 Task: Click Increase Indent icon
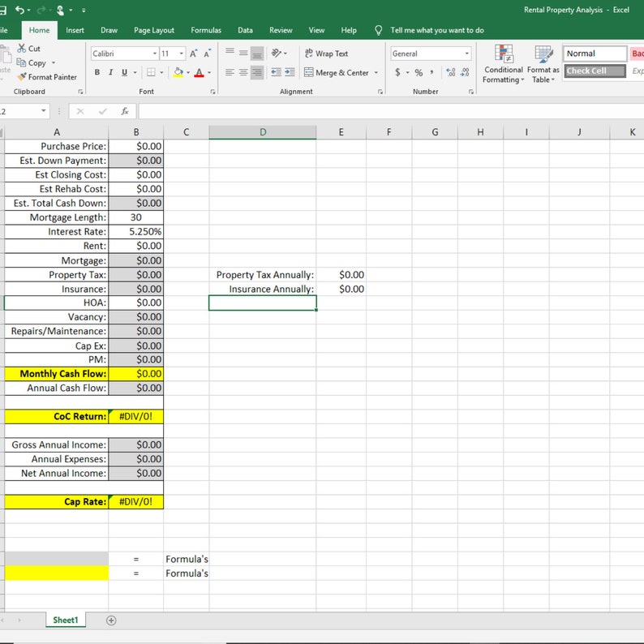point(290,72)
